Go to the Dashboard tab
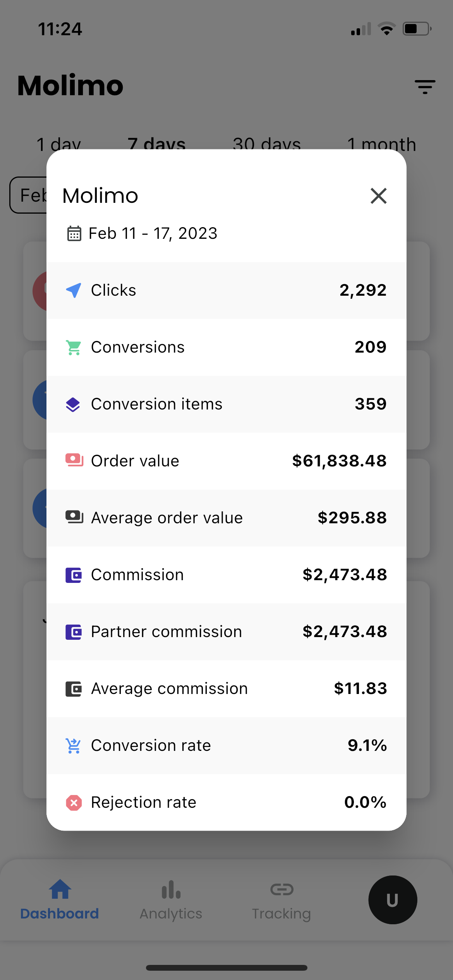This screenshot has width=453, height=980. [x=60, y=900]
